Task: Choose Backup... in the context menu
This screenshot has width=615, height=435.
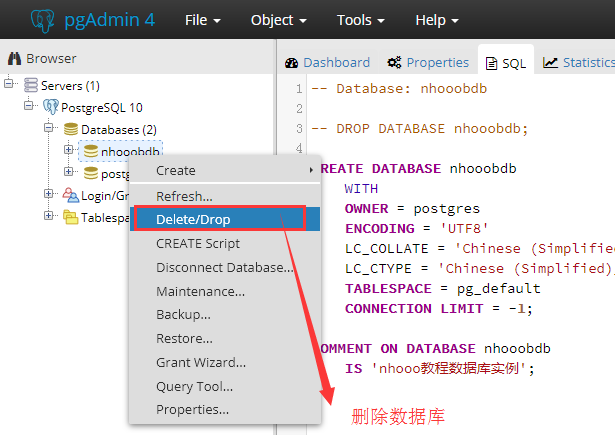Action: [183, 314]
